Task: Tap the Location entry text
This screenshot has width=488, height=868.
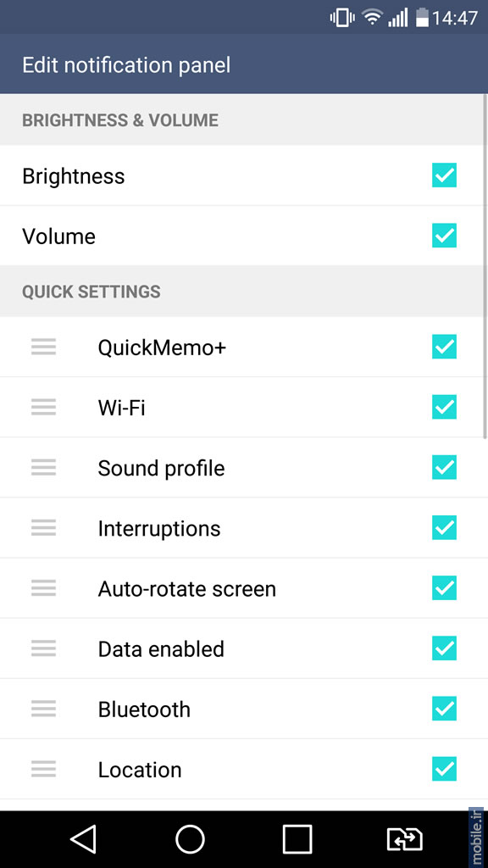Action: coord(140,770)
